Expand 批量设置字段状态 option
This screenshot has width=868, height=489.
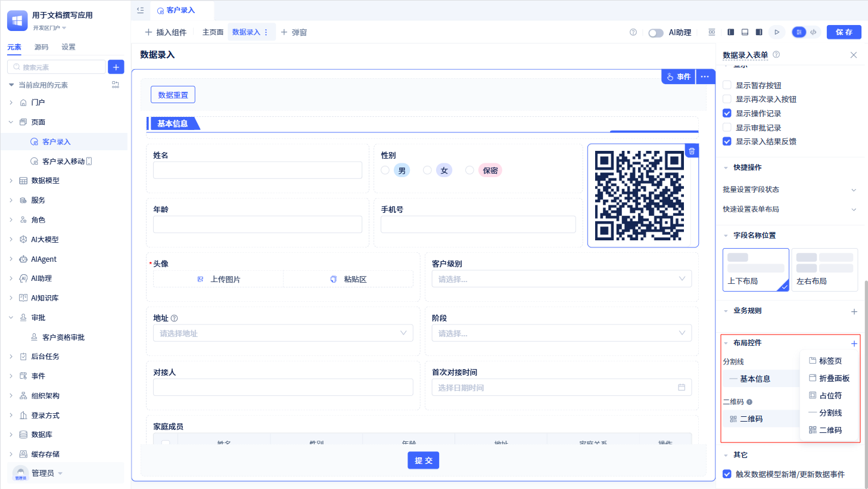(790, 190)
